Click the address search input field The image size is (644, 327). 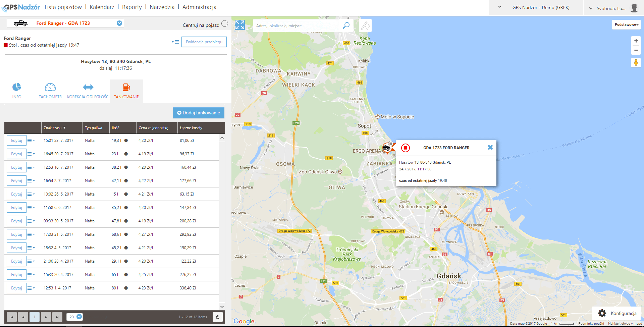click(297, 26)
